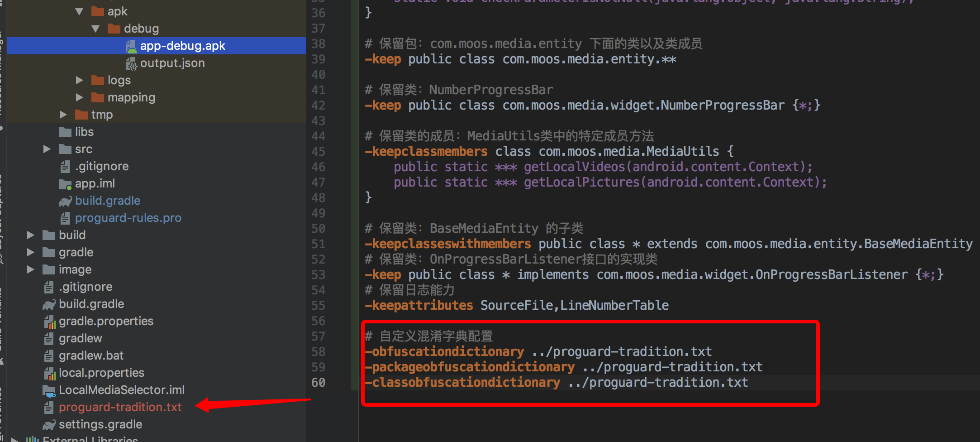The width and height of the screenshot is (980, 442).
Task: Select output.json in the project tree
Action: point(172,63)
